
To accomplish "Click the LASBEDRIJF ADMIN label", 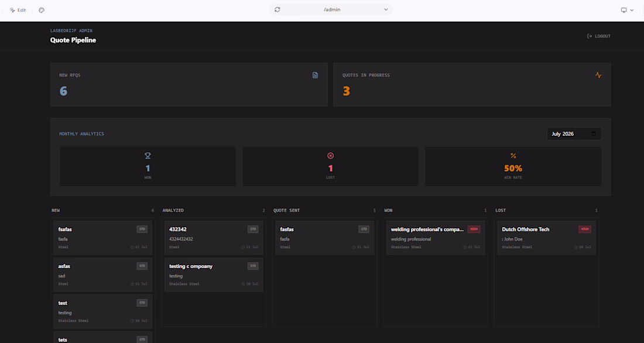I will pos(71,31).
